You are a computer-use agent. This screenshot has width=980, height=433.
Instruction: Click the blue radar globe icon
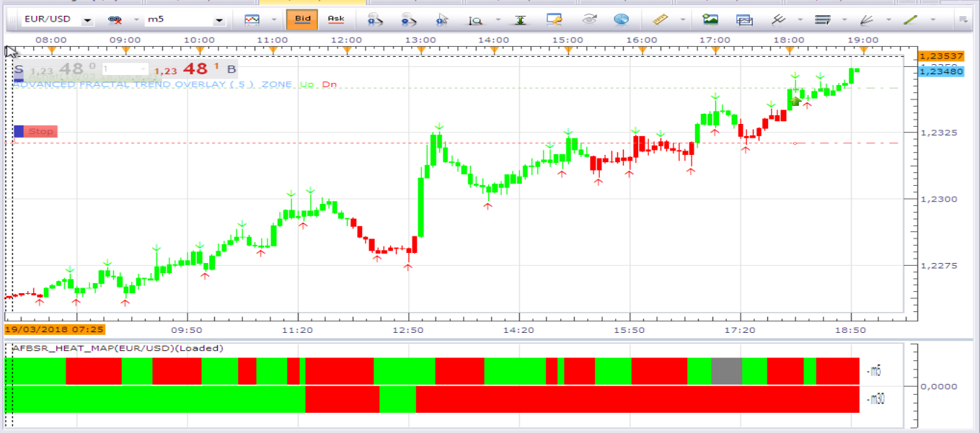pyautogui.click(x=621, y=19)
